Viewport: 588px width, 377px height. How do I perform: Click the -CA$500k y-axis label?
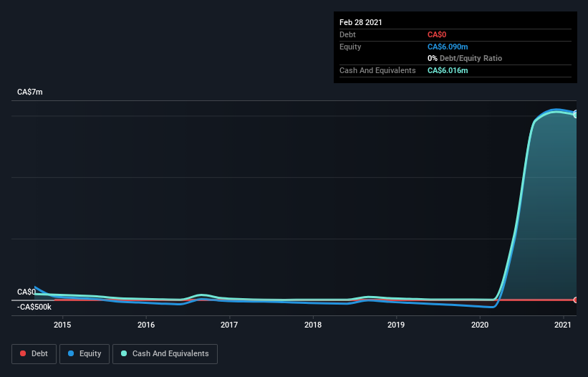pyautogui.click(x=34, y=307)
